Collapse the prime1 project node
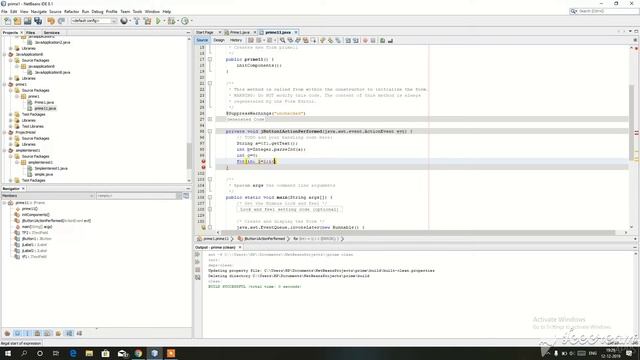This screenshot has width=640, height=360. (x=5, y=84)
